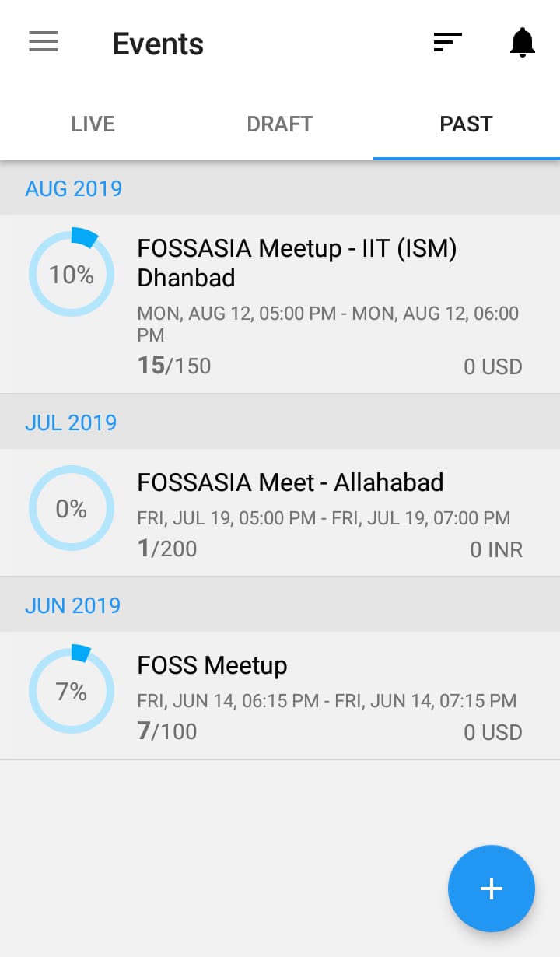Open the FOSS Meetup event
This screenshot has width=560, height=957.
pyautogui.click(x=212, y=665)
